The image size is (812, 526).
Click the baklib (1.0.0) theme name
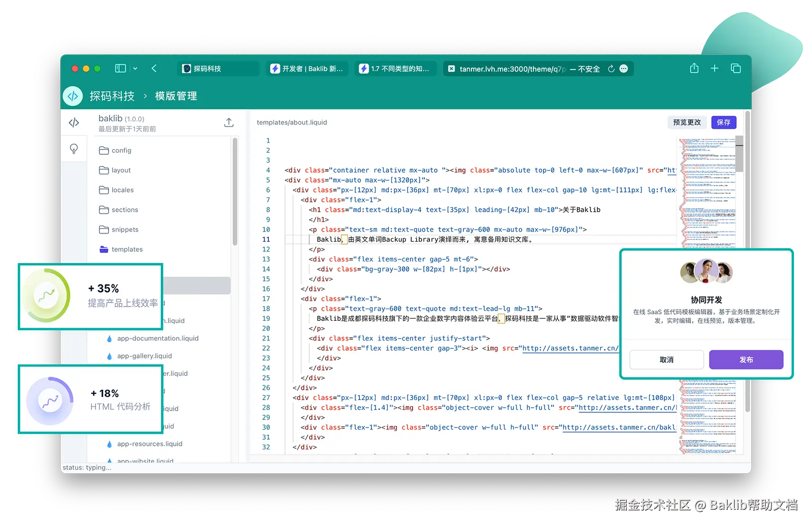coord(121,118)
